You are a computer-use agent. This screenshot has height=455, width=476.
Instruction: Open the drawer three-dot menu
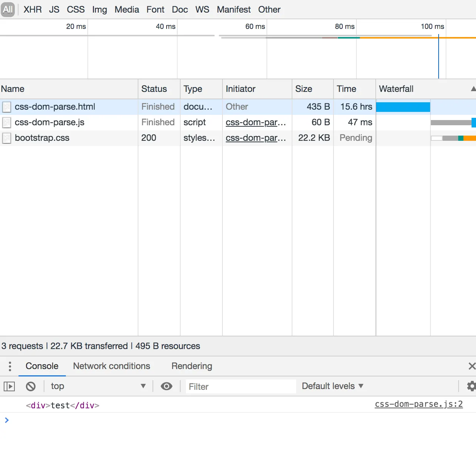click(x=10, y=366)
